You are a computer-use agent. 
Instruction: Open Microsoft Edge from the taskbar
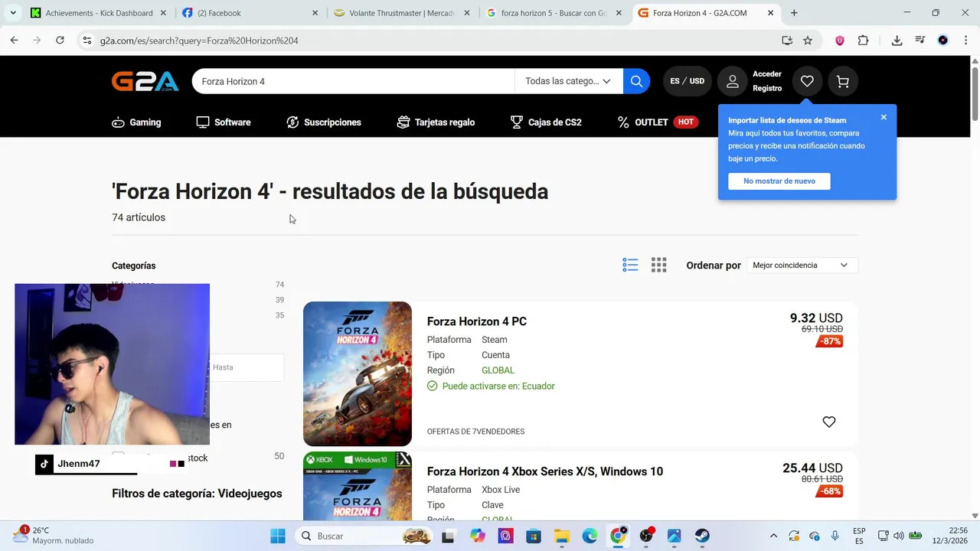(590, 536)
